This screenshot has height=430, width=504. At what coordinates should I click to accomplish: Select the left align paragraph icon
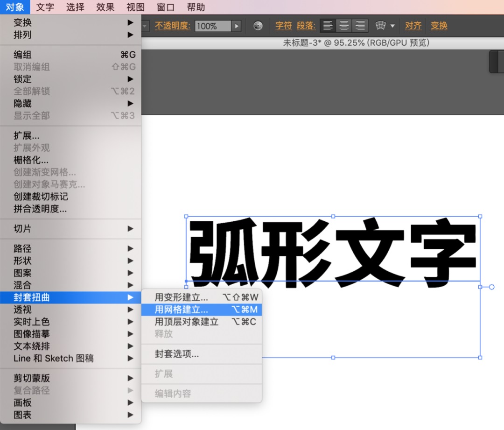coord(328,25)
